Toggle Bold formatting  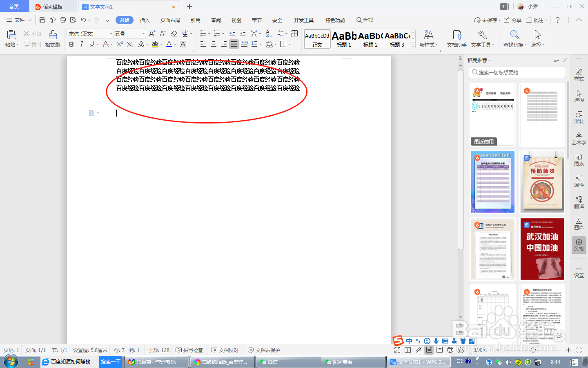(71, 44)
